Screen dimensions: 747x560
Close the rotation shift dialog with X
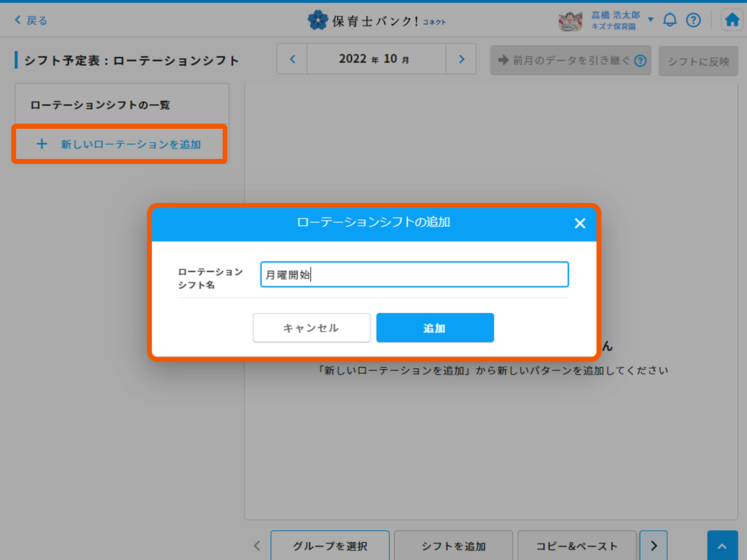click(x=580, y=223)
